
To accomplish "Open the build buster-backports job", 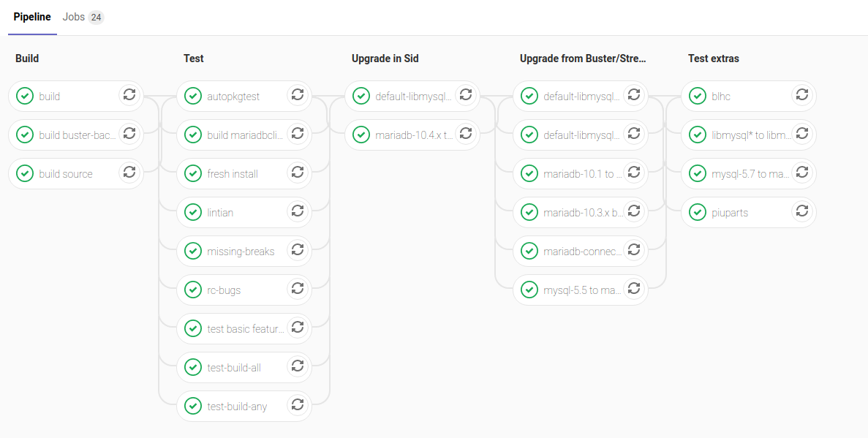I will 77,135.
